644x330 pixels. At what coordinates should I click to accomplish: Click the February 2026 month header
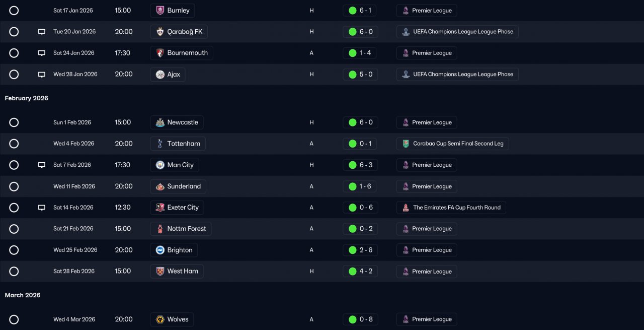27,98
